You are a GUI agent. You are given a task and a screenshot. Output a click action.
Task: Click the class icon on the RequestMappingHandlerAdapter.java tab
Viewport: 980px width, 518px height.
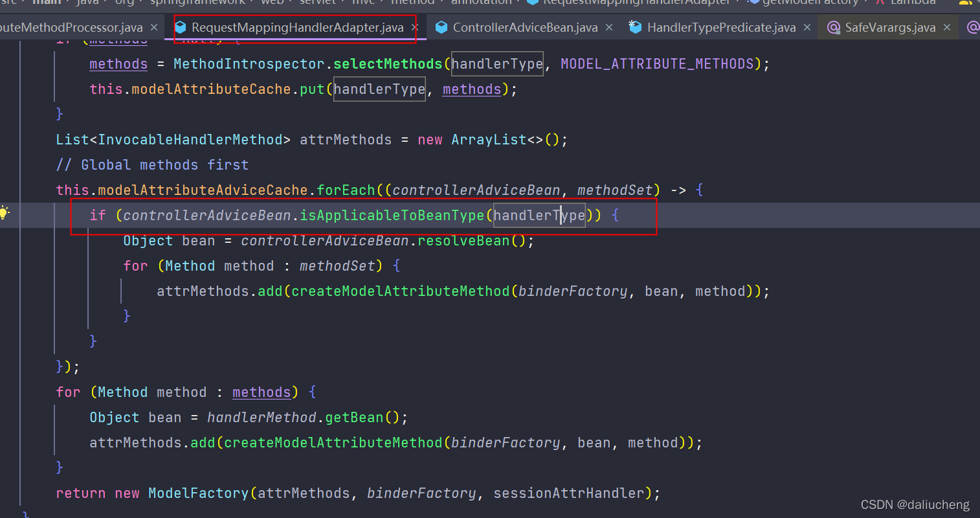click(x=181, y=27)
